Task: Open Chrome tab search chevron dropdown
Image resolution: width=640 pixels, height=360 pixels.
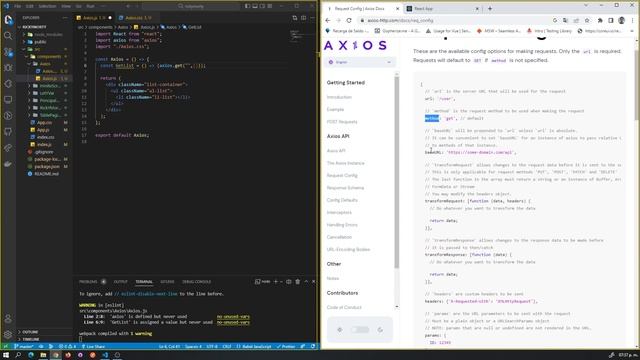Action: click(586, 5)
